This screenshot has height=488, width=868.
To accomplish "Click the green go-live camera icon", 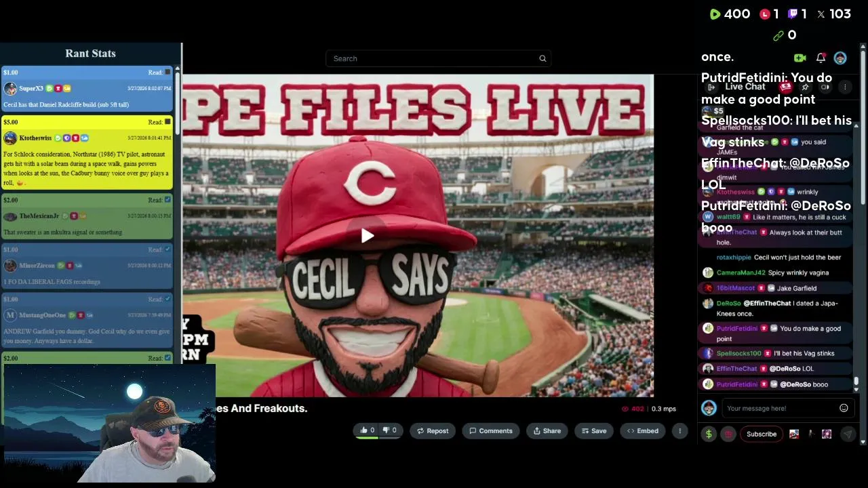I will [800, 58].
